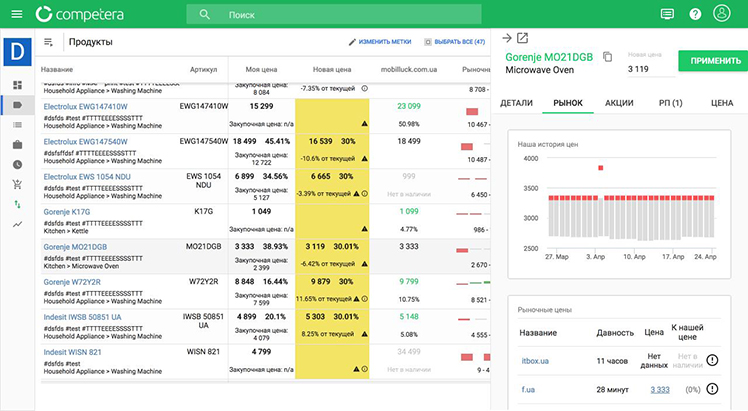748x411 pixels.
Task: Collapse detail panel with right arrow icon
Action: coord(507,38)
